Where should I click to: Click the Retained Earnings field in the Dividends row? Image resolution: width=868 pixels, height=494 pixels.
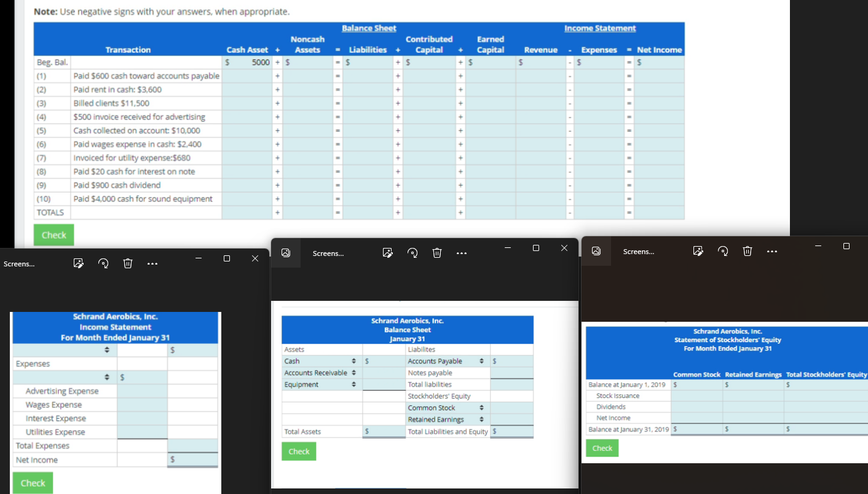coord(753,407)
